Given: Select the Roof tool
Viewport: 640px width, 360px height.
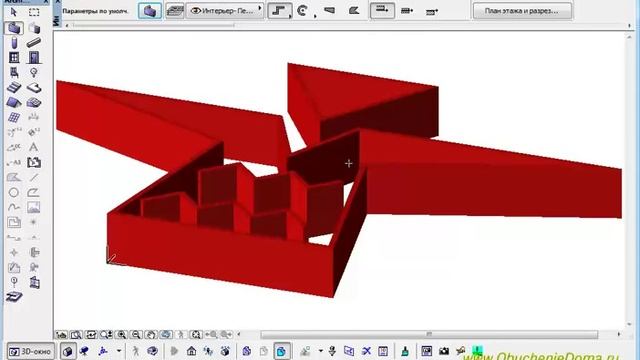Looking at the screenshot, I should pos(14,102).
